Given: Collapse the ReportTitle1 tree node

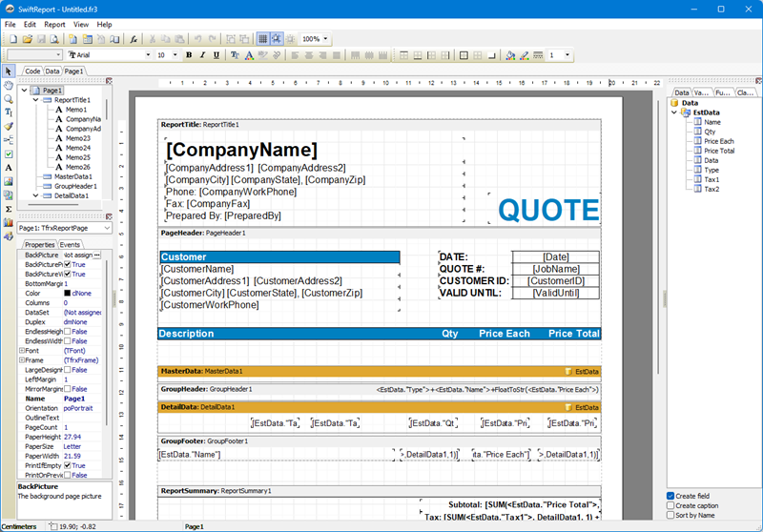Looking at the screenshot, I should (x=35, y=100).
